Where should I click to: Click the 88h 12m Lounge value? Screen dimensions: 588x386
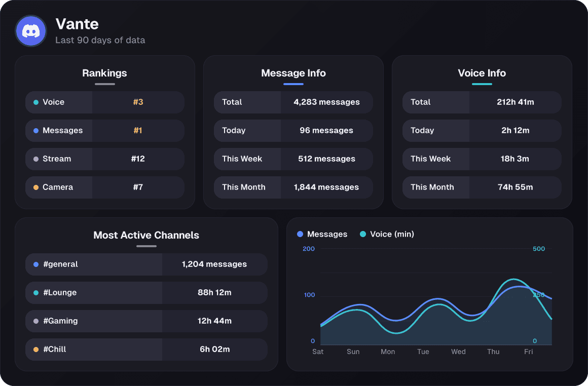point(214,293)
